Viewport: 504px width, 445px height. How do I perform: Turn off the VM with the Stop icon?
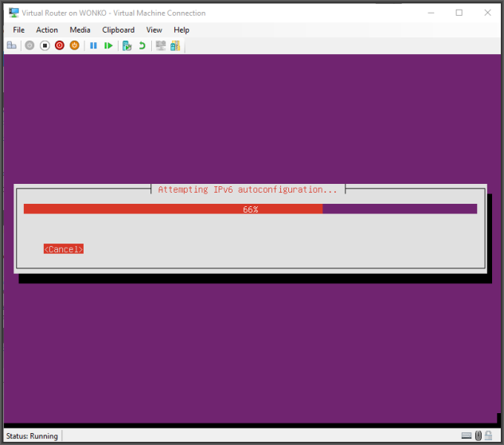click(45, 45)
